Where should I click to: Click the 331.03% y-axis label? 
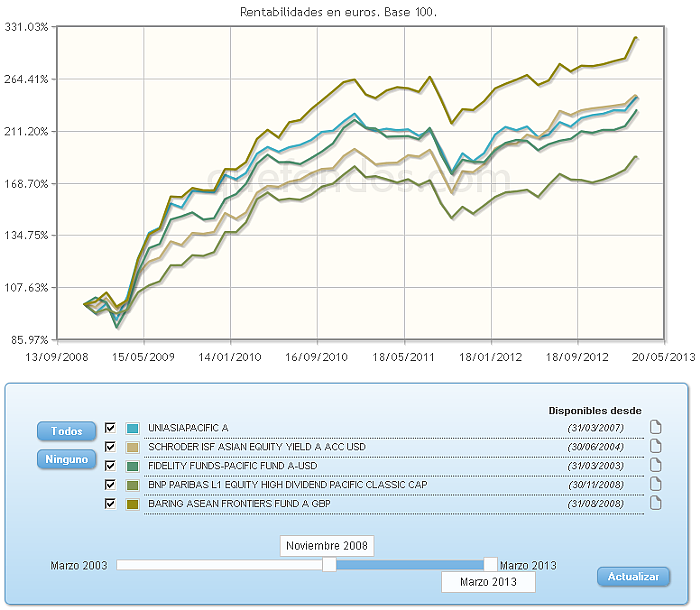coord(26,27)
